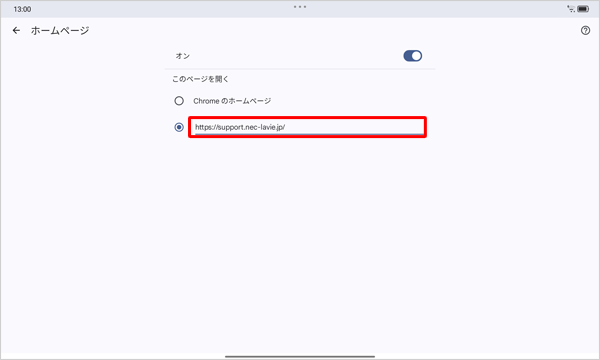Turn off the homepage On switch

(412, 56)
